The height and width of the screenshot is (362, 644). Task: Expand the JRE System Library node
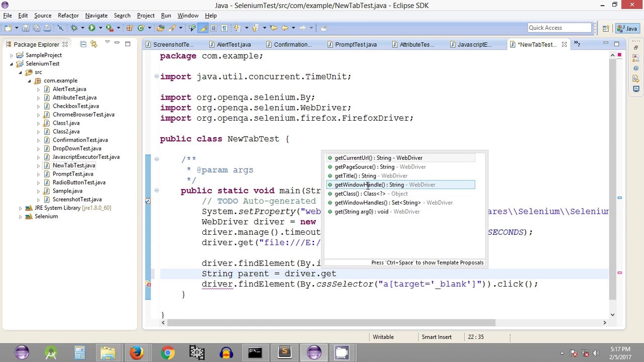pos(20,208)
